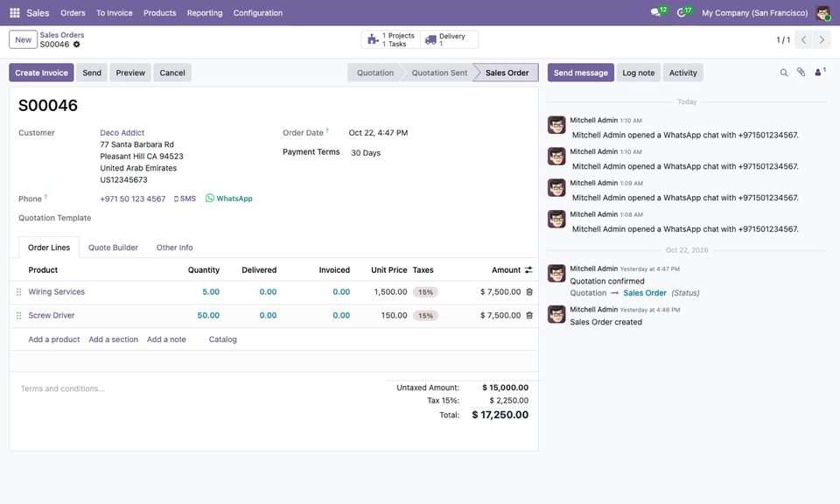Viewport: 840px width, 504px height.
Task: Schedule an Activity
Action: [x=682, y=73]
